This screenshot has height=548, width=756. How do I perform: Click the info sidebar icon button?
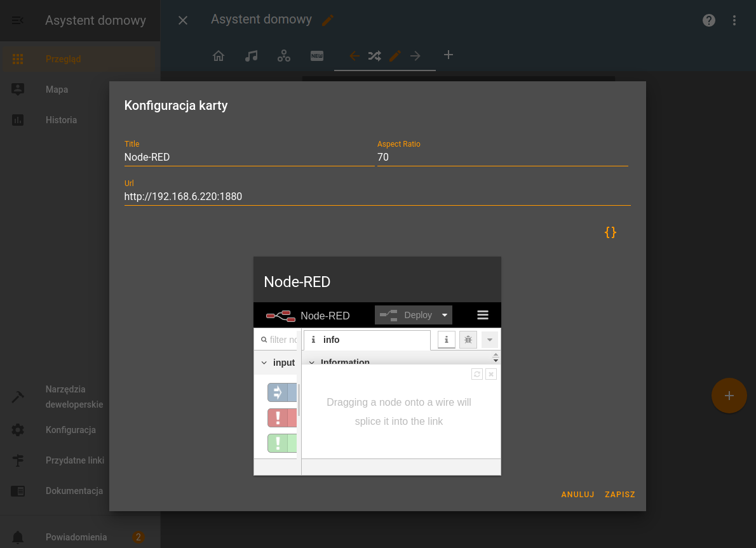point(447,340)
